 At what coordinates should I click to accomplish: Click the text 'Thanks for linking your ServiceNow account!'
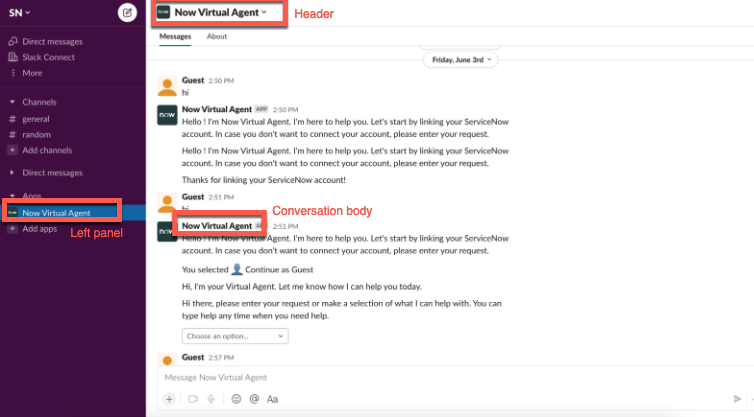click(x=264, y=180)
